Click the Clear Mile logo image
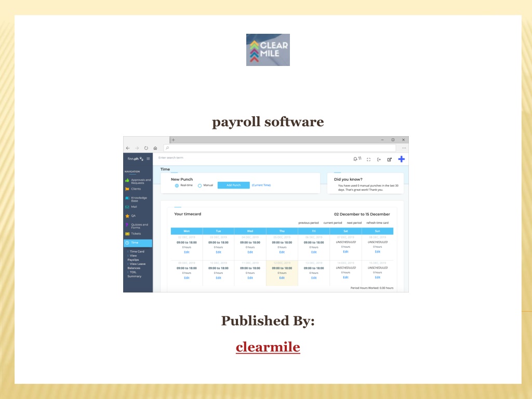 [x=268, y=50]
